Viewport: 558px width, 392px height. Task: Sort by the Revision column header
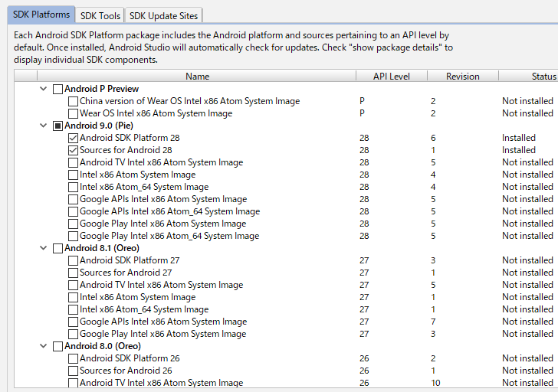(463, 76)
